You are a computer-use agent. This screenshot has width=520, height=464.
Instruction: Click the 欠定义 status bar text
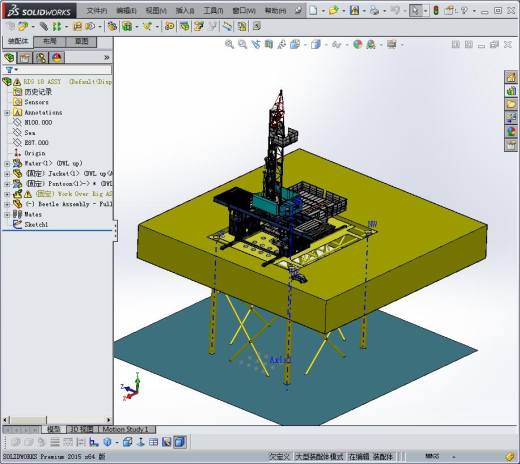point(279,456)
